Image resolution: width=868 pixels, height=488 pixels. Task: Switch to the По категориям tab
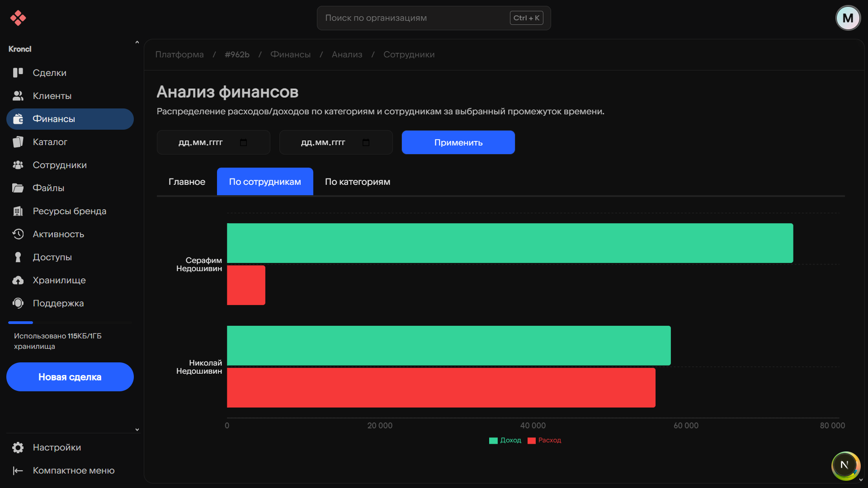(357, 182)
